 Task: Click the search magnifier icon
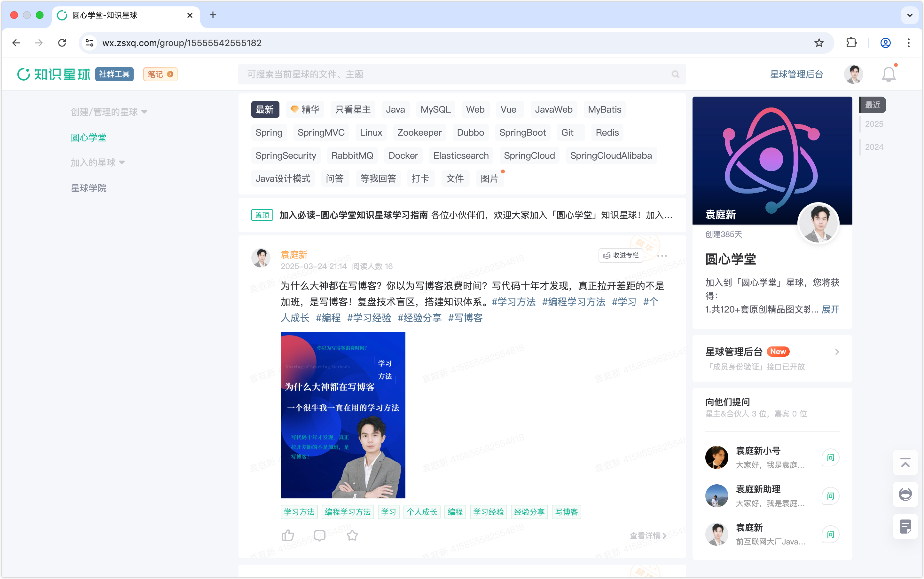click(675, 74)
